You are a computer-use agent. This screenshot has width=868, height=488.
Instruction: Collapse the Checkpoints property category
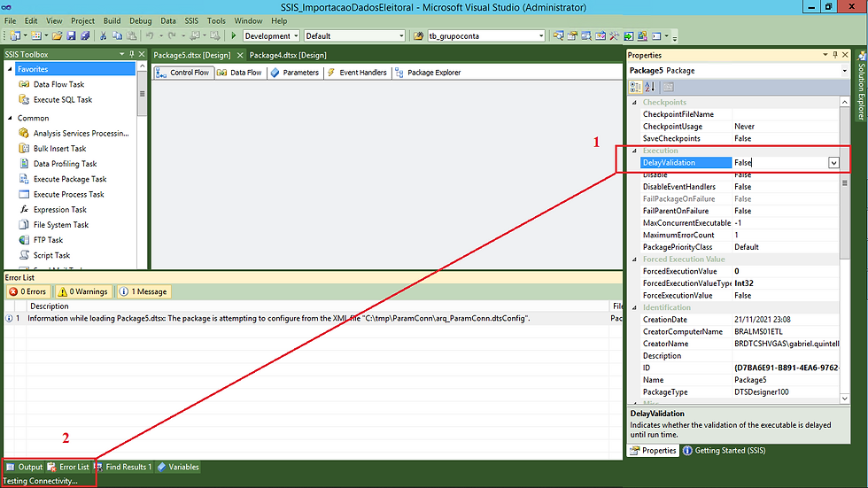(634, 103)
